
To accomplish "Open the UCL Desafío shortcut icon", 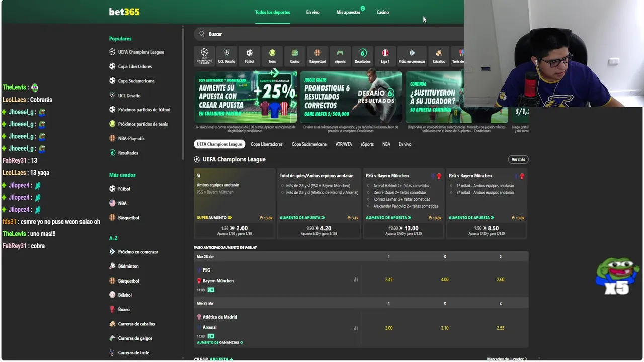I will [226, 56].
